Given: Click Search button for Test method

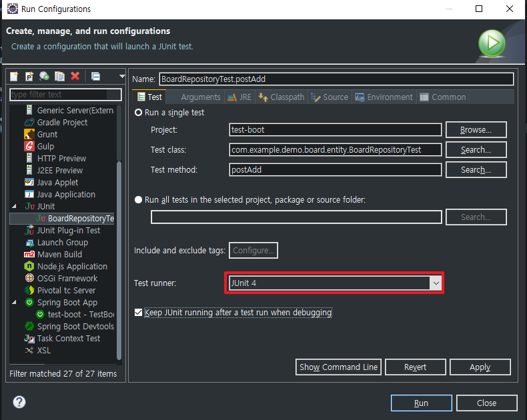Looking at the screenshot, I should (x=476, y=170).
